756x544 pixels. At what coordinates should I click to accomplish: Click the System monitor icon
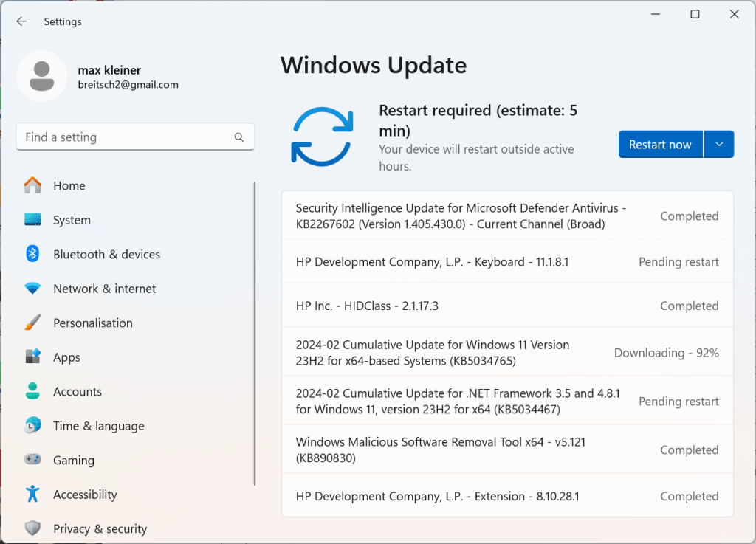[x=32, y=220]
